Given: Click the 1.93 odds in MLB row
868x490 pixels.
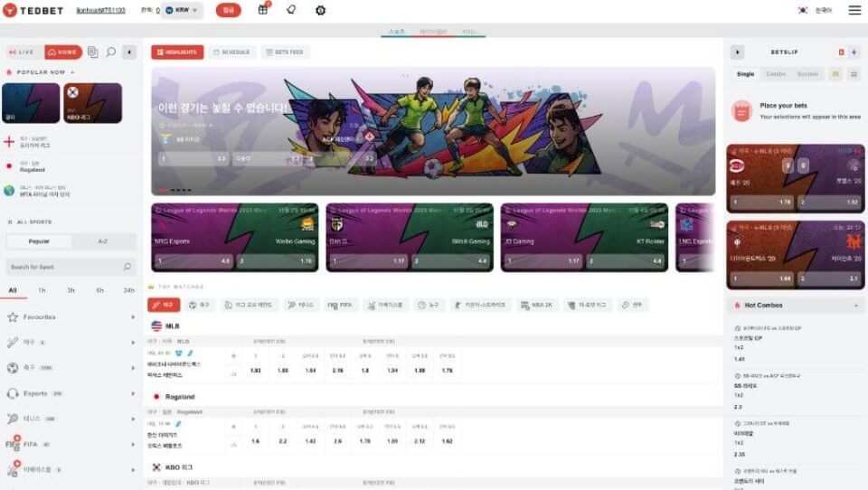Looking at the screenshot, I should (256, 370).
